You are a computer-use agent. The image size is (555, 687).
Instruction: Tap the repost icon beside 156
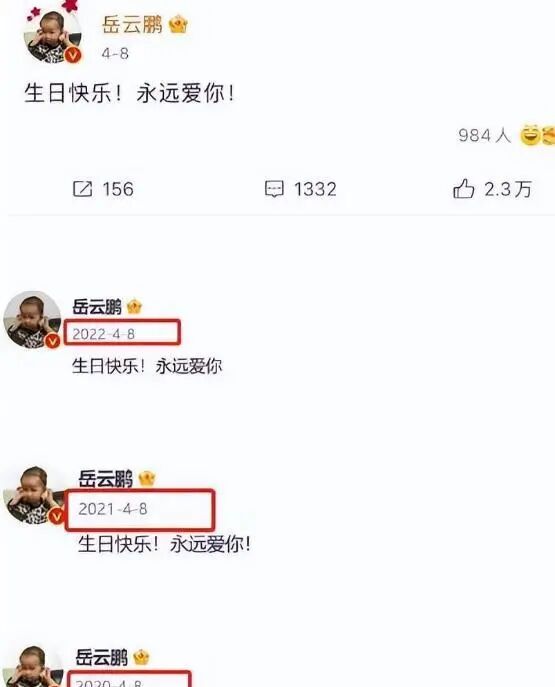[82, 189]
